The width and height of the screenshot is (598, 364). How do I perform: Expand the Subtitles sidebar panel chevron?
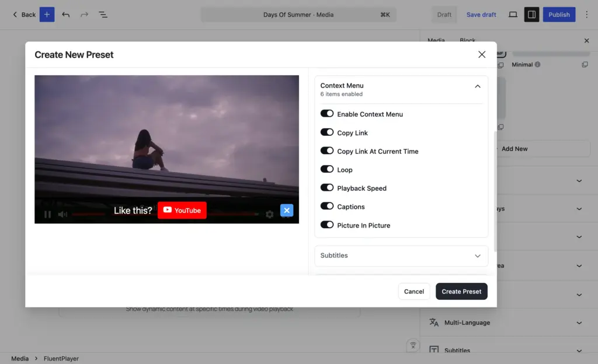(579, 351)
